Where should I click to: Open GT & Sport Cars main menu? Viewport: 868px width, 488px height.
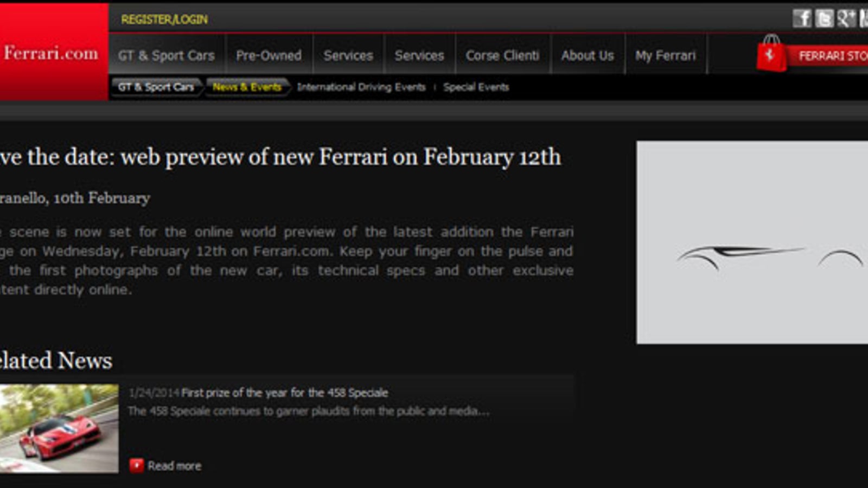pos(167,55)
